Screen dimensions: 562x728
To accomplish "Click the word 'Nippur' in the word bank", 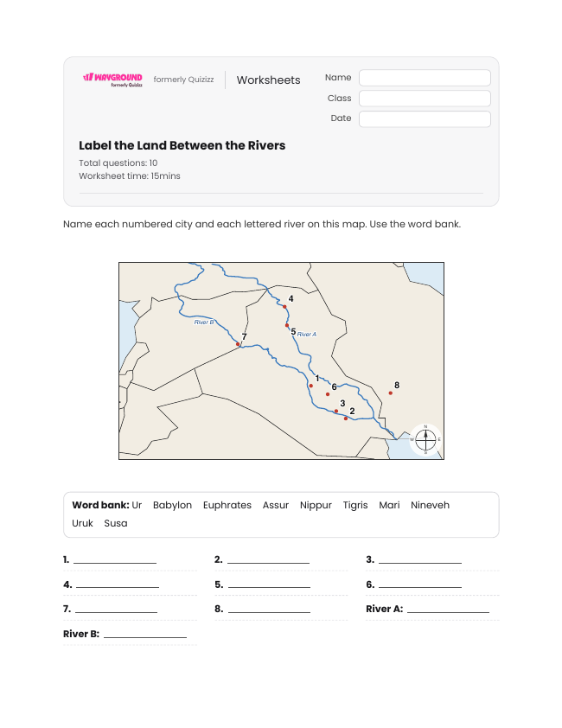I will click(316, 505).
